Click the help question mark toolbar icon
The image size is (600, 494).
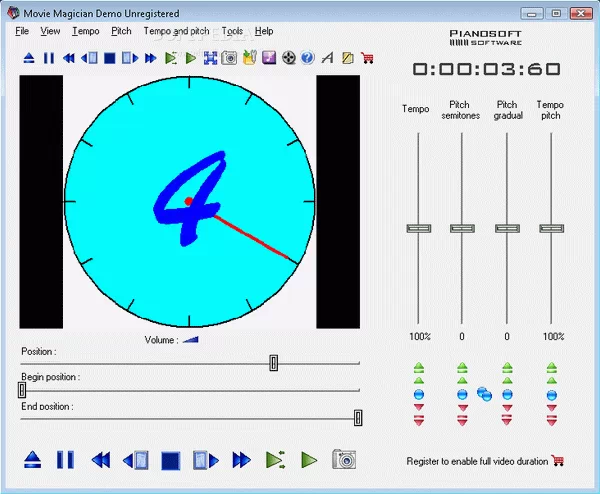click(308, 58)
